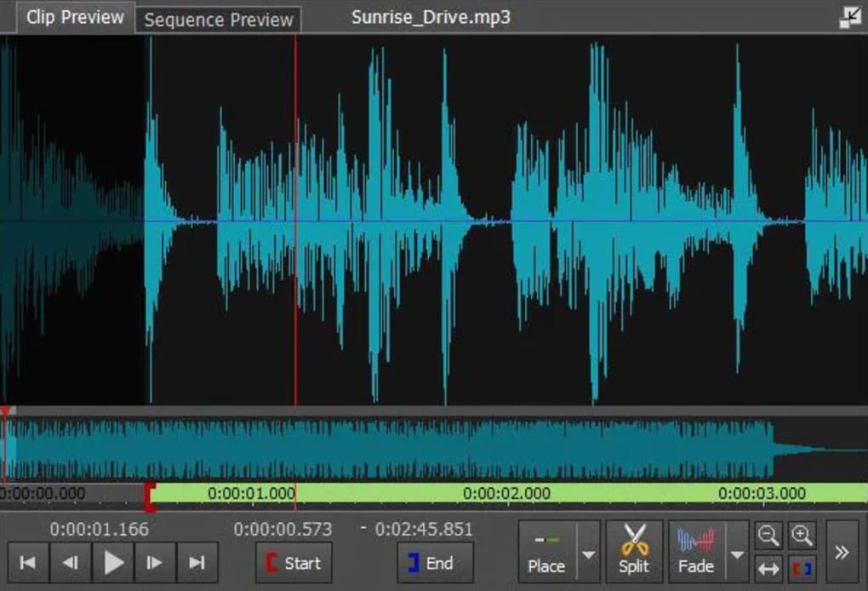This screenshot has width=868, height=591.
Task: Set the Start in point
Action: coord(294,563)
